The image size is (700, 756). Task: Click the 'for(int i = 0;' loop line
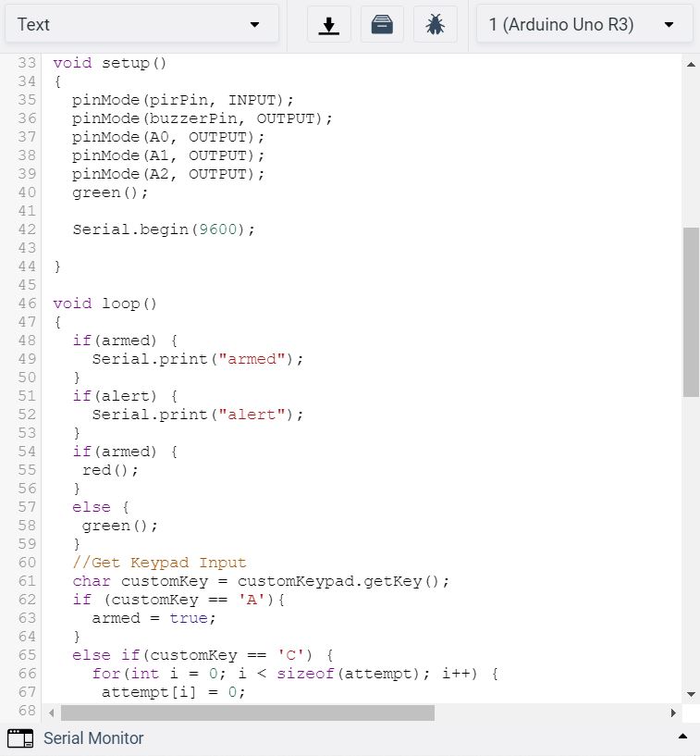point(295,674)
